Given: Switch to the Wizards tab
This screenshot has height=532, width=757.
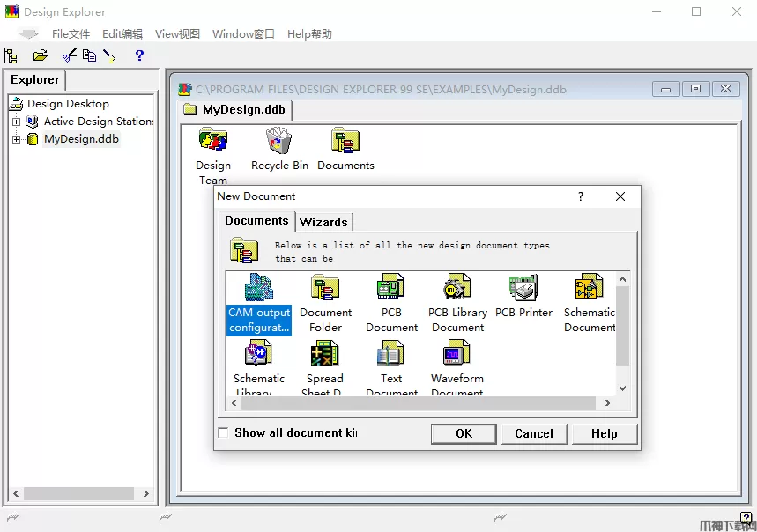Looking at the screenshot, I should (x=323, y=222).
